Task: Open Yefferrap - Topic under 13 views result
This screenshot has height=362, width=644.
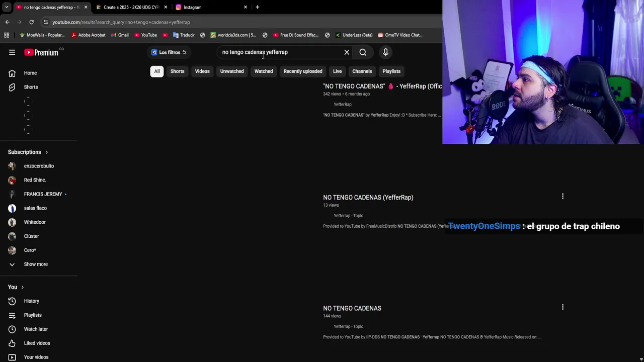Action: click(348, 216)
